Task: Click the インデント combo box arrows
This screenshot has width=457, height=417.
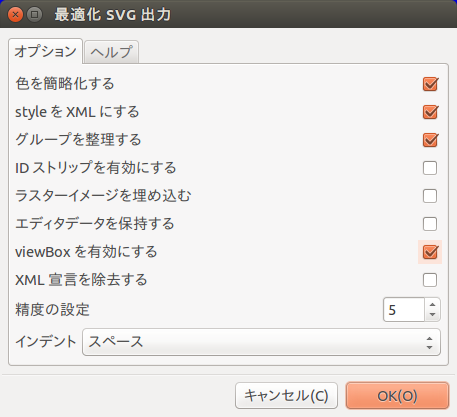Action: point(429,343)
